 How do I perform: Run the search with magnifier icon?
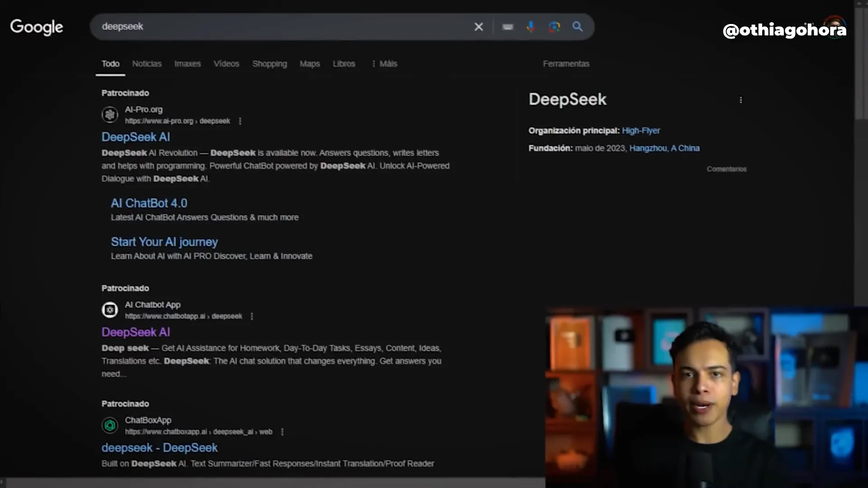[577, 27]
